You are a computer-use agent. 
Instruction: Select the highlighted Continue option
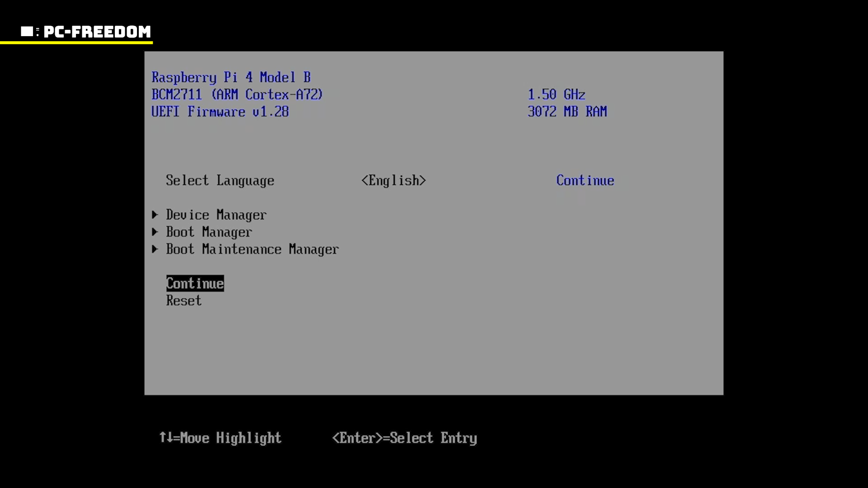pyautogui.click(x=195, y=283)
